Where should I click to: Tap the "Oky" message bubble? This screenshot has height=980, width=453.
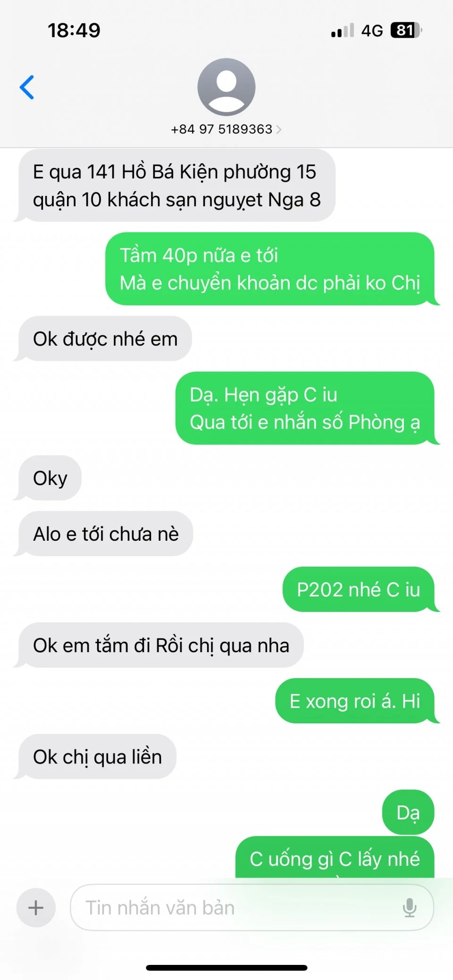[x=50, y=478]
